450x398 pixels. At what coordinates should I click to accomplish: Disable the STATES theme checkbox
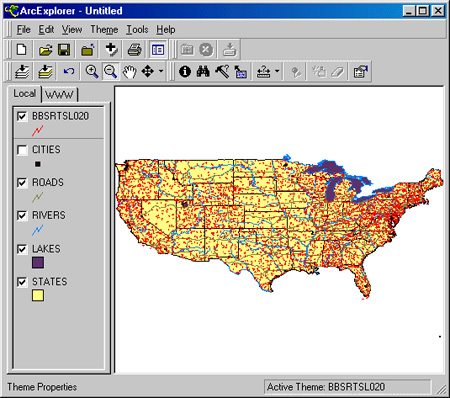(22, 282)
